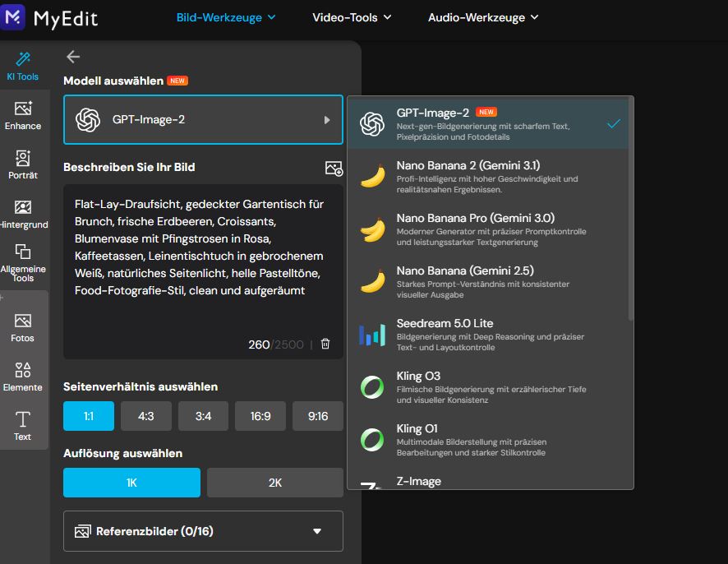Choose Kling O3 model
Image resolution: width=728 pixels, height=564 pixels.
click(487, 387)
